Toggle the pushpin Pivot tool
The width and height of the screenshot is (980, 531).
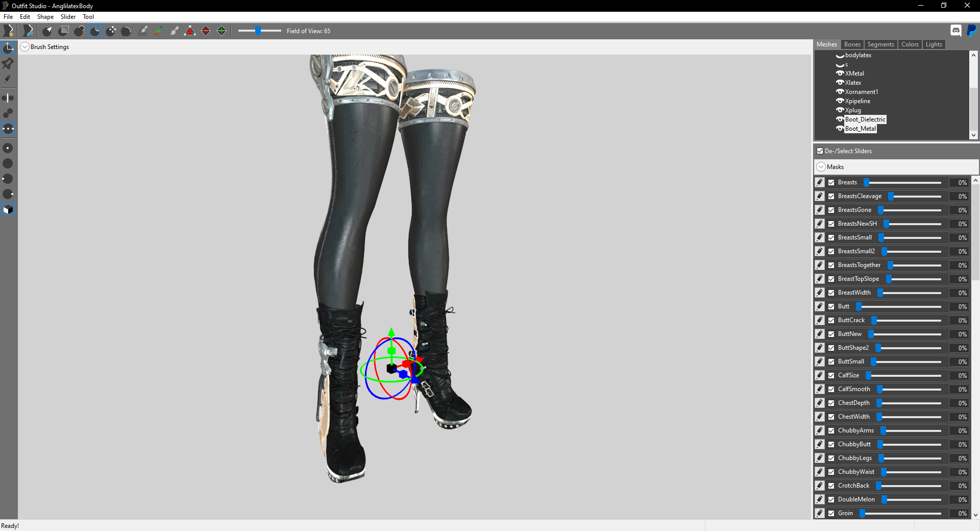(x=8, y=63)
